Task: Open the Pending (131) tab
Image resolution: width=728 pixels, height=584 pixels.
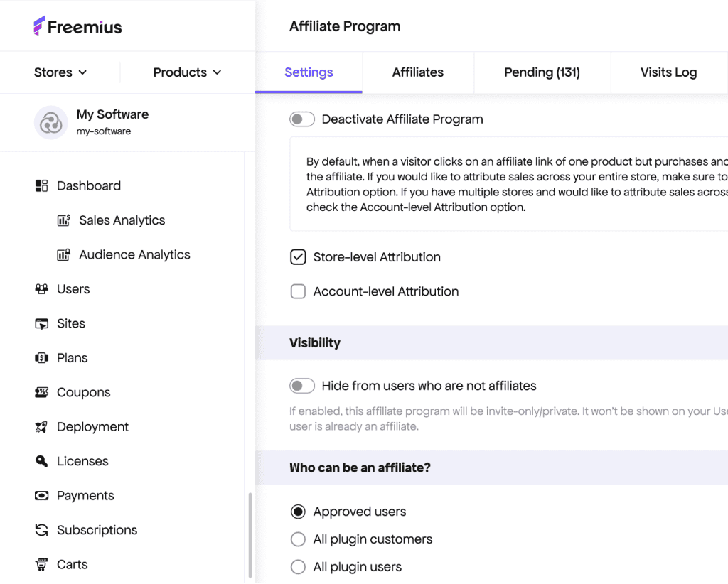Action: point(542,72)
